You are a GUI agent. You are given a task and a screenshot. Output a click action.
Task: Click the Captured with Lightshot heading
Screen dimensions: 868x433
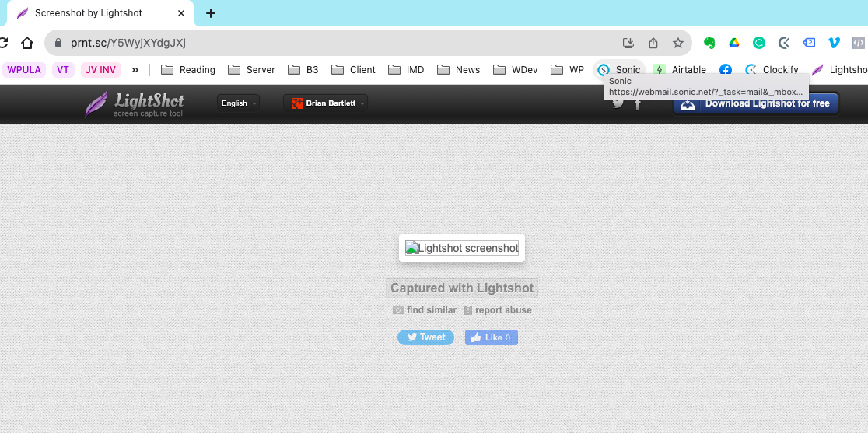(x=462, y=288)
